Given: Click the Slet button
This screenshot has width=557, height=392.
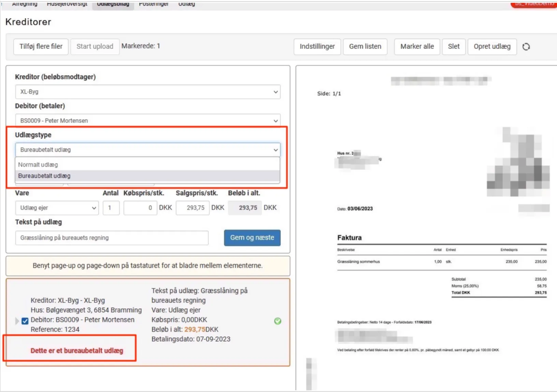Looking at the screenshot, I should click(x=454, y=46).
